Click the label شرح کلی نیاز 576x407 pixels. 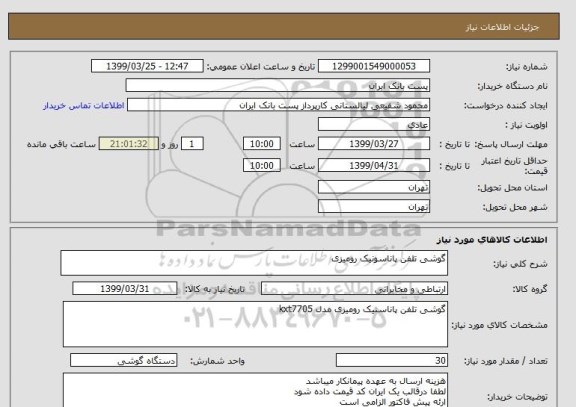click(520, 264)
